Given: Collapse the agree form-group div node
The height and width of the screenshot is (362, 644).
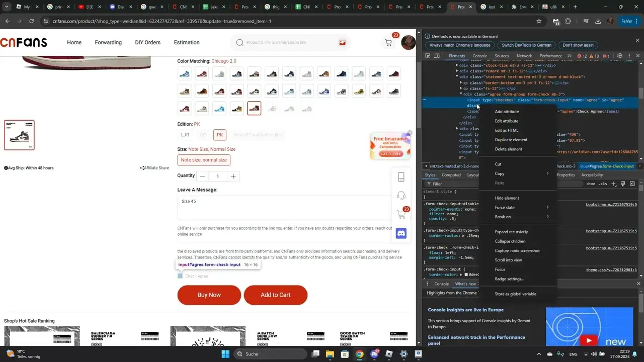Looking at the screenshot, I should pyautogui.click(x=461, y=95).
